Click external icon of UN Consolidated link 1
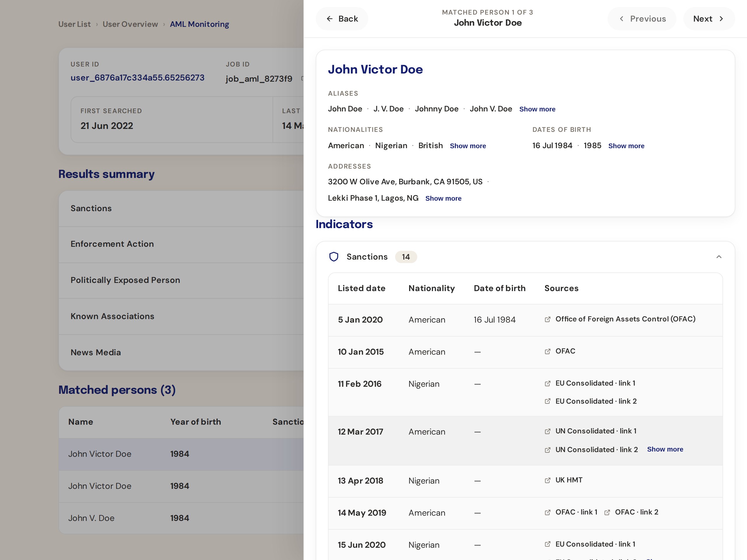Viewport: 747px width, 560px height. point(547,431)
